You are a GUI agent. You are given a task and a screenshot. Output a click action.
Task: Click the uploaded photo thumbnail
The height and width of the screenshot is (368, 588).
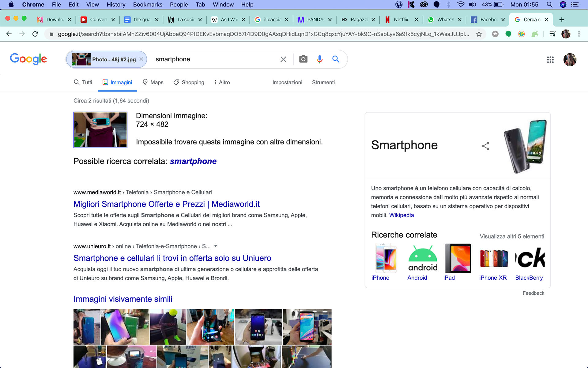(100, 130)
